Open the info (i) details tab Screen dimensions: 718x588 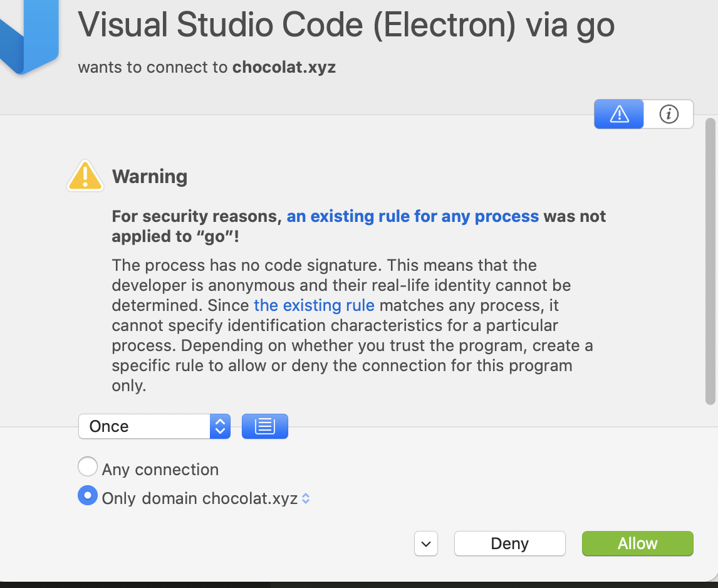(669, 114)
